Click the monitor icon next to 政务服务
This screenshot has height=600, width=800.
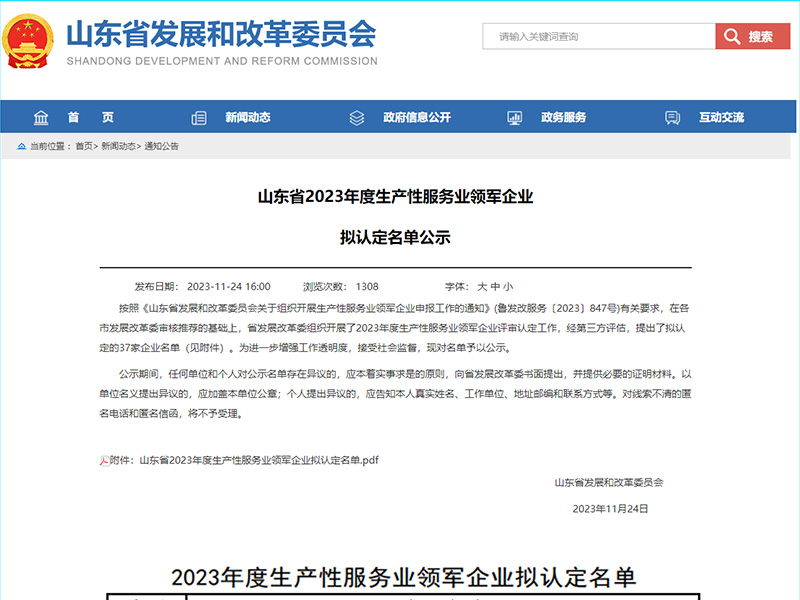tap(514, 117)
